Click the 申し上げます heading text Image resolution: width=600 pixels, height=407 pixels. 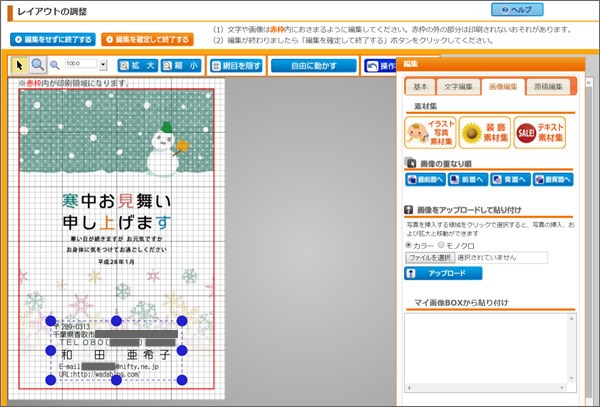(x=117, y=223)
